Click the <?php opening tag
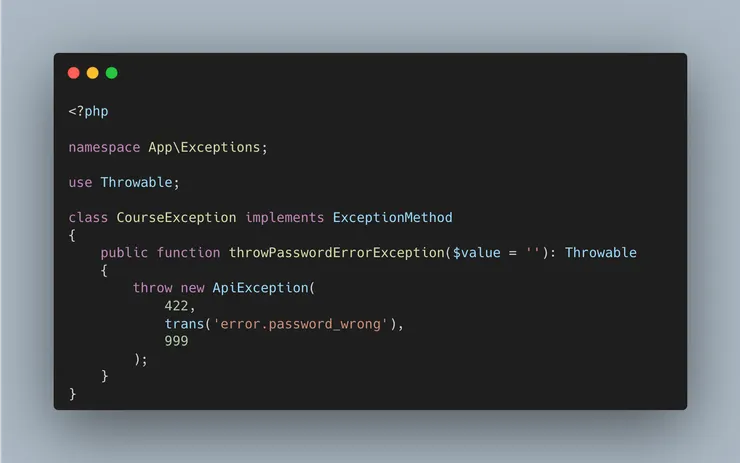Image resolution: width=740 pixels, height=463 pixels. click(88, 111)
